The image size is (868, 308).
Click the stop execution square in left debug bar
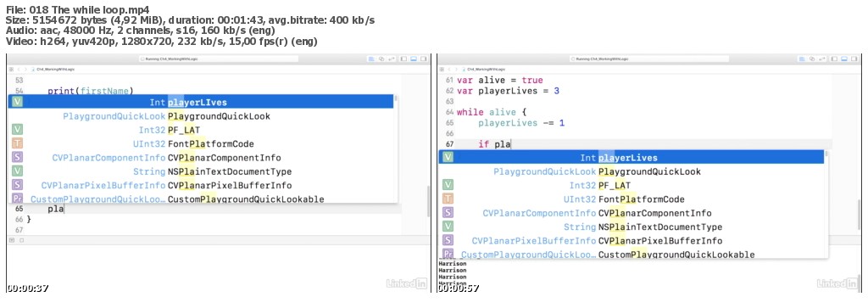coord(21,240)
